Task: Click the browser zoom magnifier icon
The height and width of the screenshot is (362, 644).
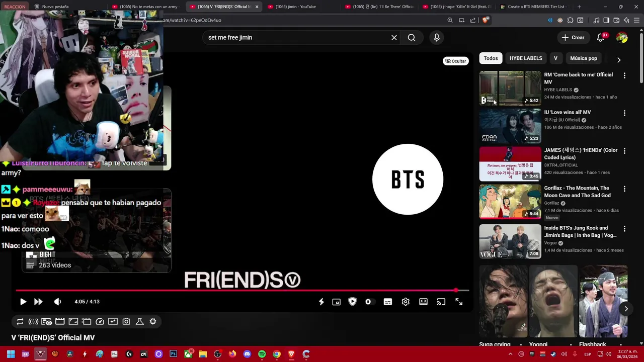Action: 450,20
